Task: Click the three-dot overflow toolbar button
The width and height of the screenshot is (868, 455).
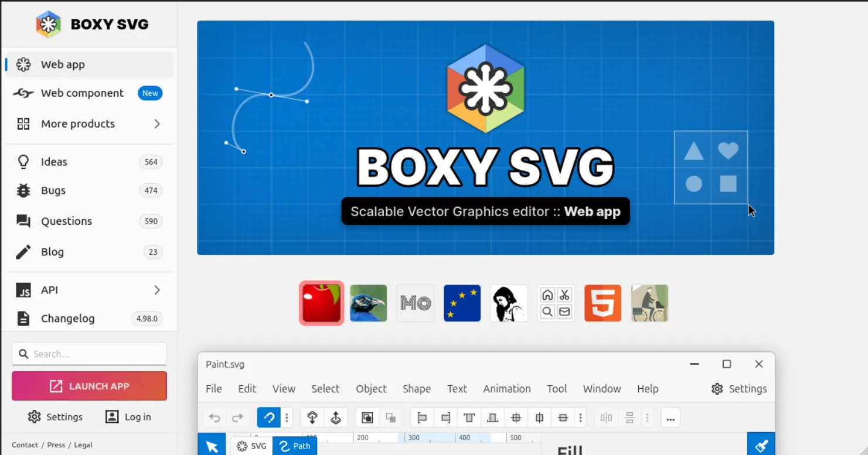Action: tap(670, 418)
